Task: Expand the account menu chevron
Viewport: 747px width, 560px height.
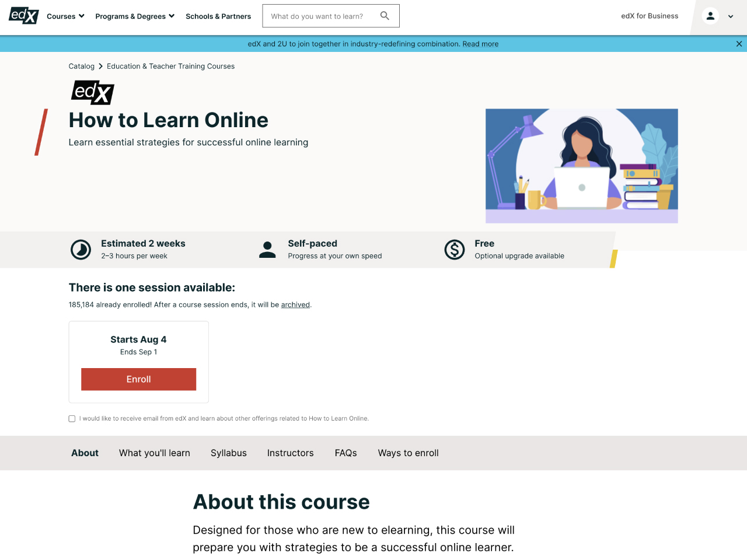Action: 731,17
